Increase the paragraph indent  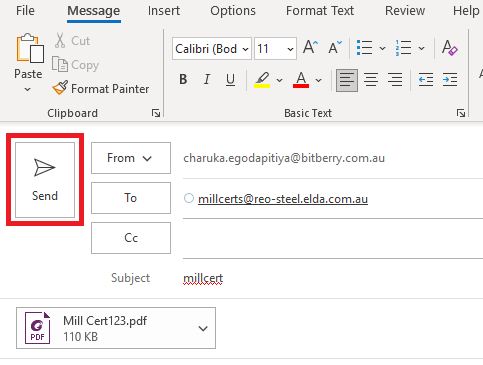(450, 80)
